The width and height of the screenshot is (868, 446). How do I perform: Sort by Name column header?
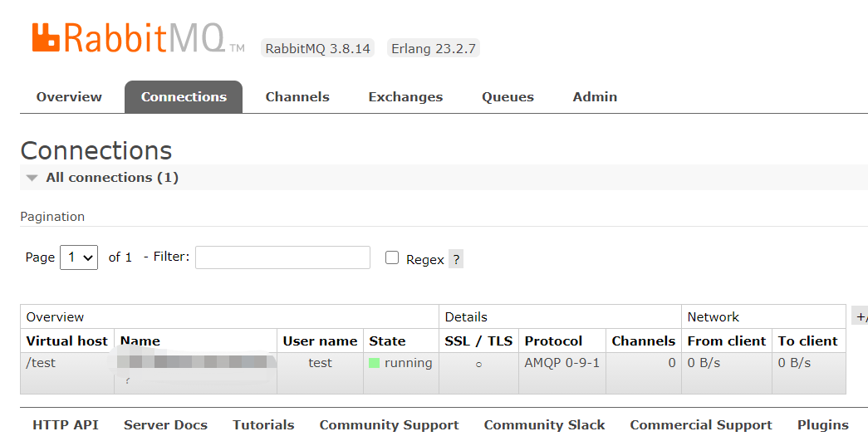click(x=140, y=341)
